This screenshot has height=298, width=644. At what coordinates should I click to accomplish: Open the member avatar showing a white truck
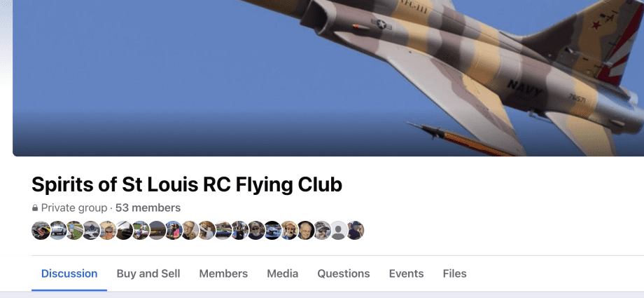click(x=57, y=230)
